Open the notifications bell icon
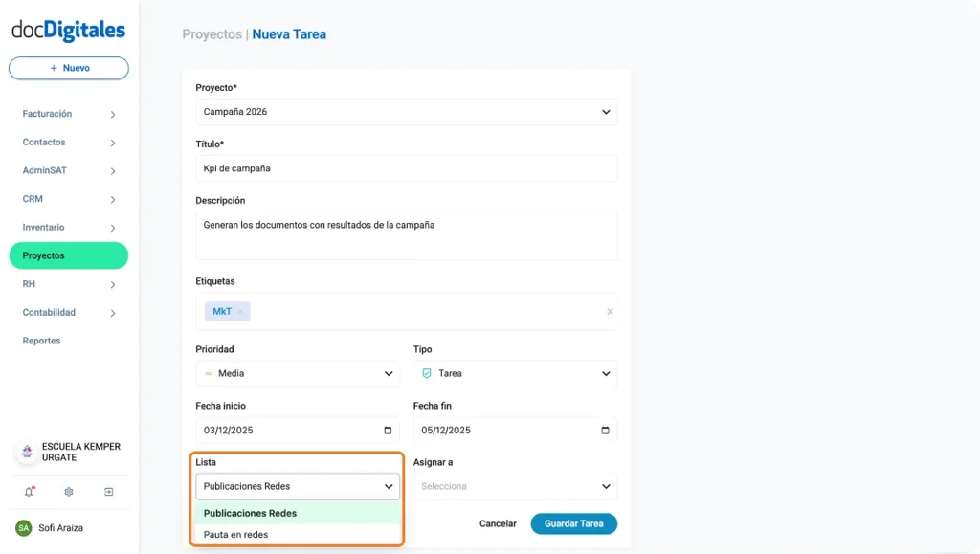The height and width of the screenshot is (554, 980). (x=28, y=491)
